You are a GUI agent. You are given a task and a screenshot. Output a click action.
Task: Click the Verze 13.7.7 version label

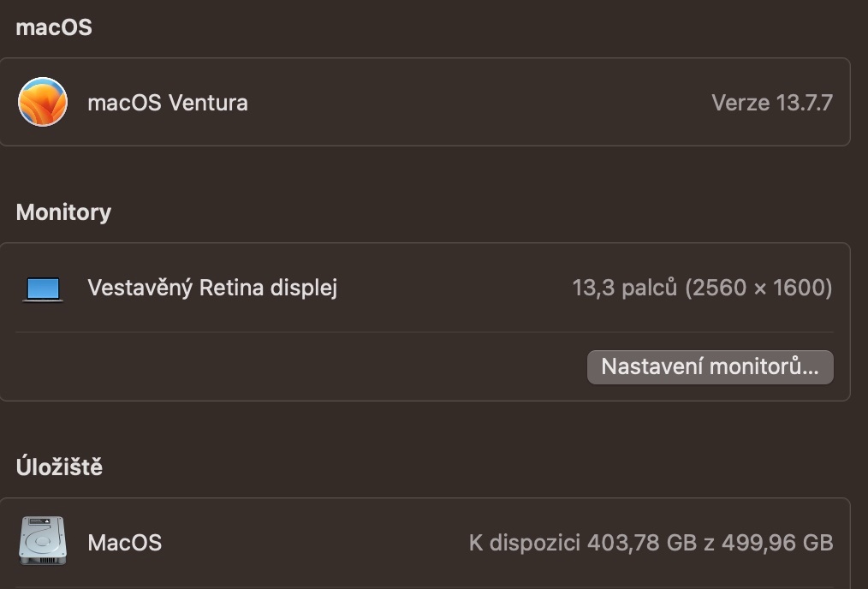[x=772, y=103]
